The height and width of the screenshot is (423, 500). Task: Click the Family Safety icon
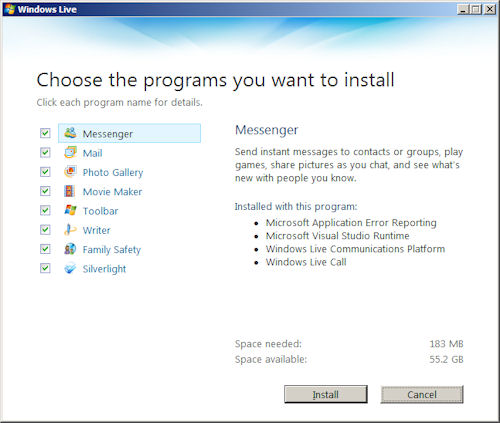tap(70, 249)
